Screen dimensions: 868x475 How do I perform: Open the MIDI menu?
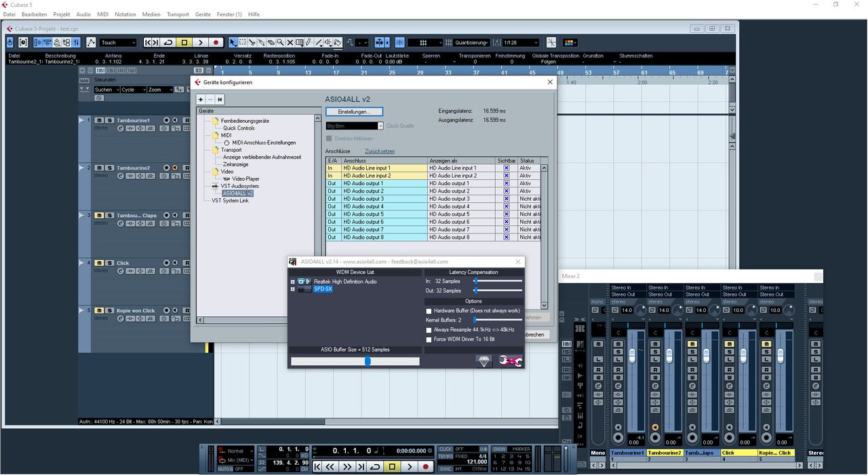tap(102, 14)
